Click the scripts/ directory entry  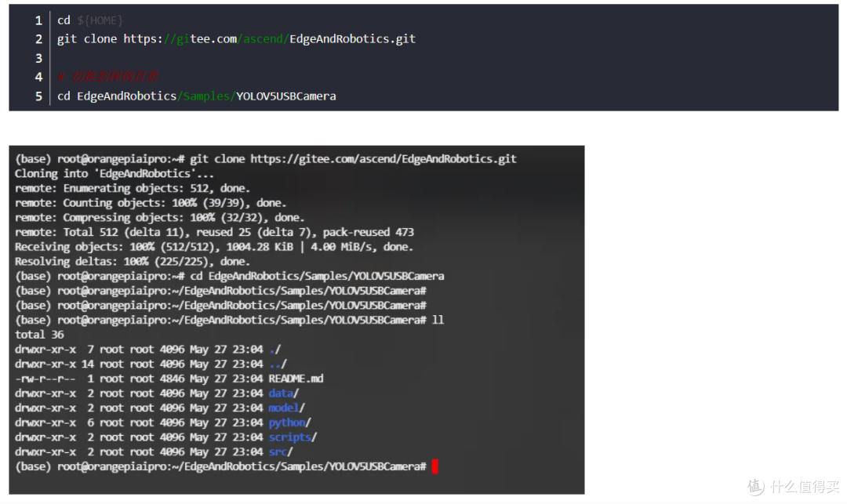293,437
